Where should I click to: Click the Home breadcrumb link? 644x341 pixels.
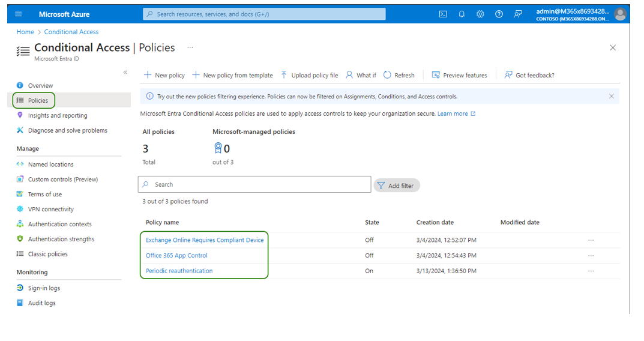coord(25,32)
